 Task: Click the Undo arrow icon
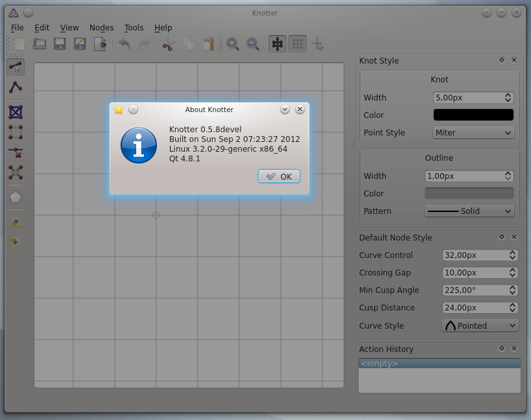[x=124, y=44]
